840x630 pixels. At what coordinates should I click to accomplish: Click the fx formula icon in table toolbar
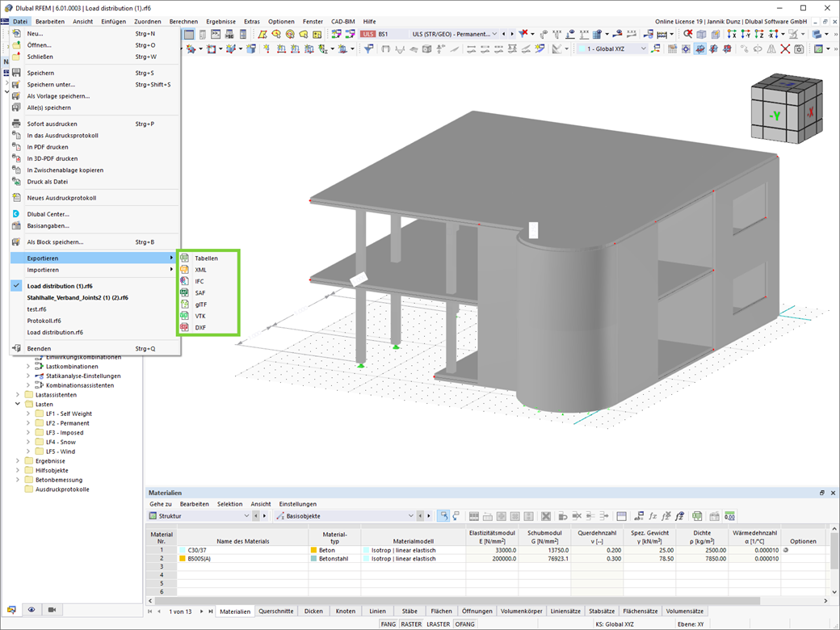click(x=653, y=516)
